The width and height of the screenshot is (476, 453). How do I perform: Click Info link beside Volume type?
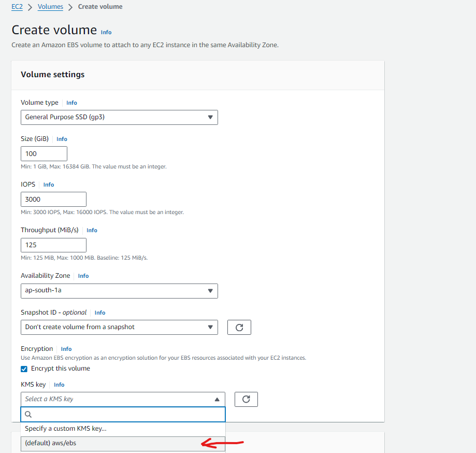(71, 103)
